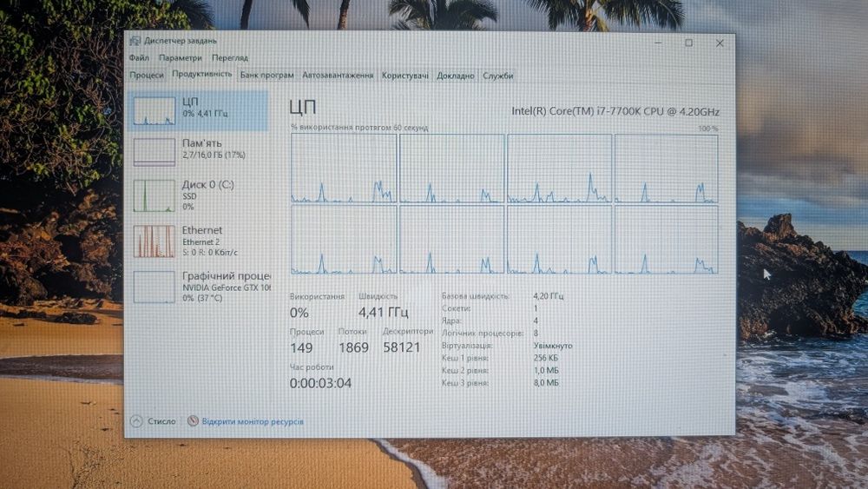Click the level 3 cache 8,0 МБ value
868x489 pixels.
coord(546,383)
